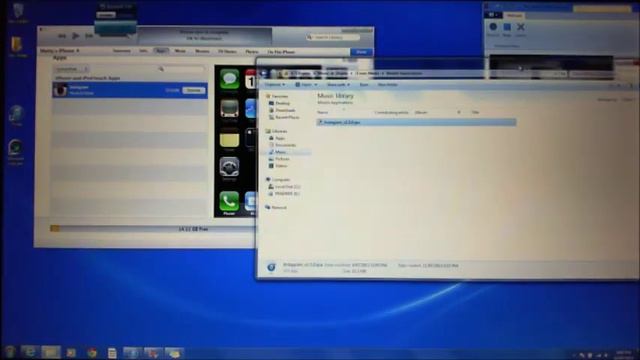Select the Apps tab in iTunes

pos(161,51)
